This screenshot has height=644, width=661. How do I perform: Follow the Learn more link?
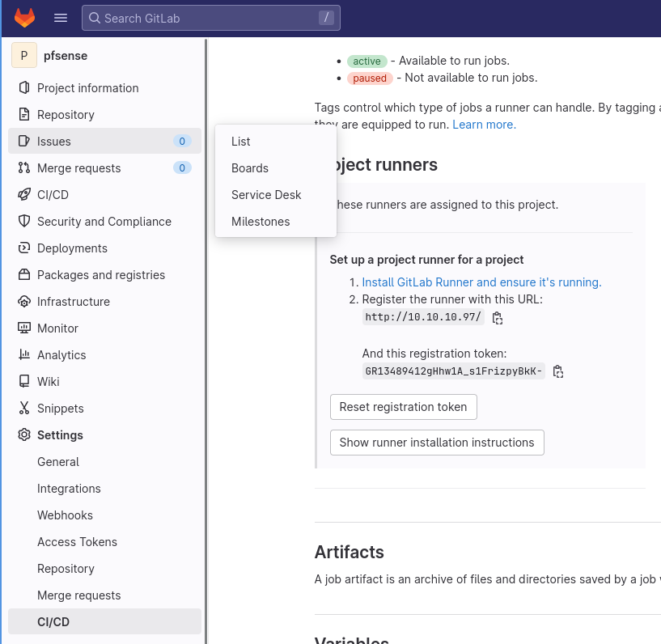click(484, 125)
